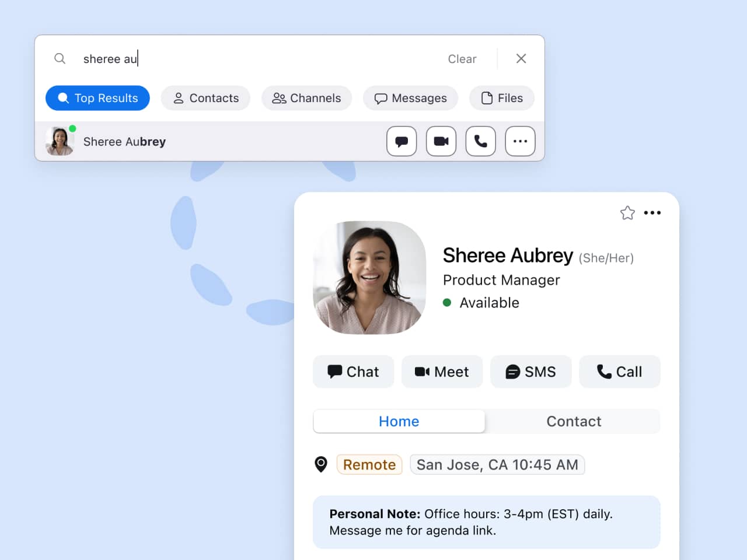
Task: Click the location pin icon
Action: (x=321, y=464)
